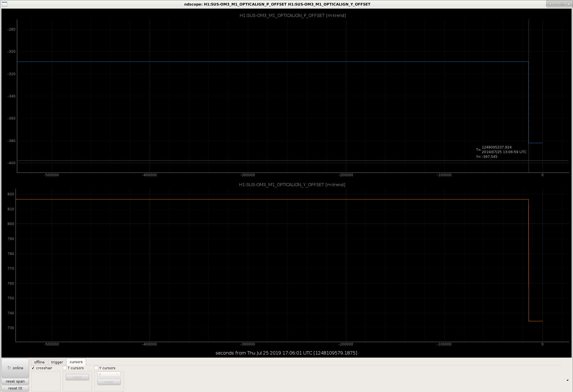
Task: Expand the small arrow at control panel's right edge
Action: pyautogui.click(x=567, y=380)
